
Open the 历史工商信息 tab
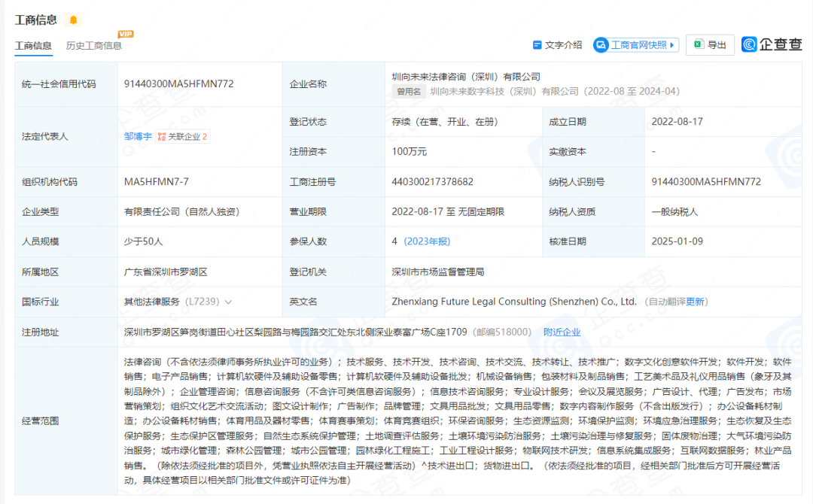coord(94,46)
